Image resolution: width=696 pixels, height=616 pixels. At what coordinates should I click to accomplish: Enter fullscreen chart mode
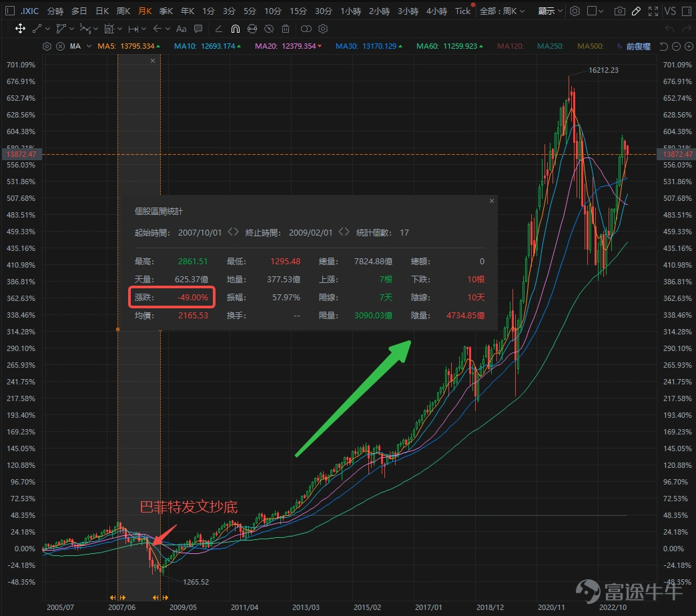(x=653, y=11)
